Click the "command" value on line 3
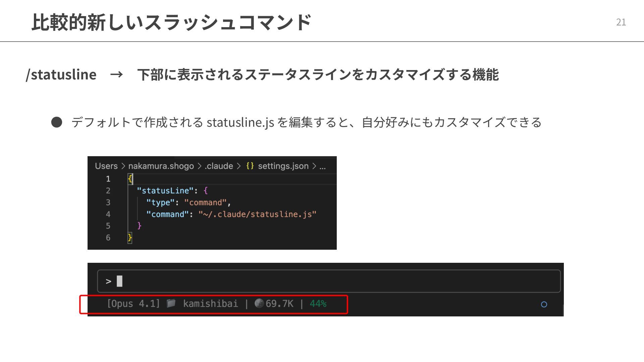 [x=205, y=202]
